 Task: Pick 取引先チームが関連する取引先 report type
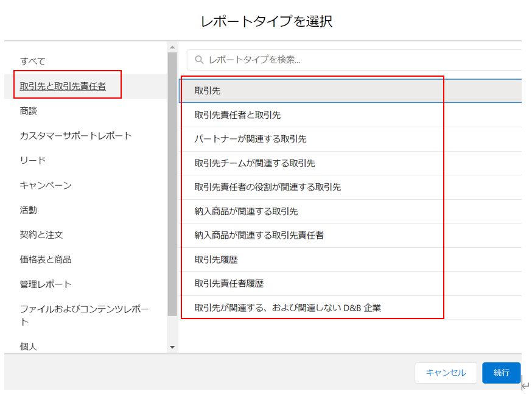(350, 163)
